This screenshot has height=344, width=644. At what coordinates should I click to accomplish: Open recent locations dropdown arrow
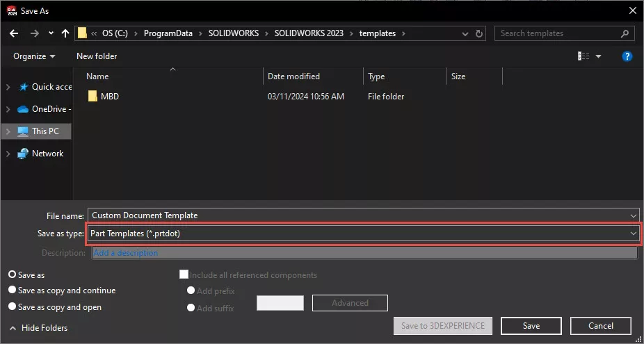[51, 33]
